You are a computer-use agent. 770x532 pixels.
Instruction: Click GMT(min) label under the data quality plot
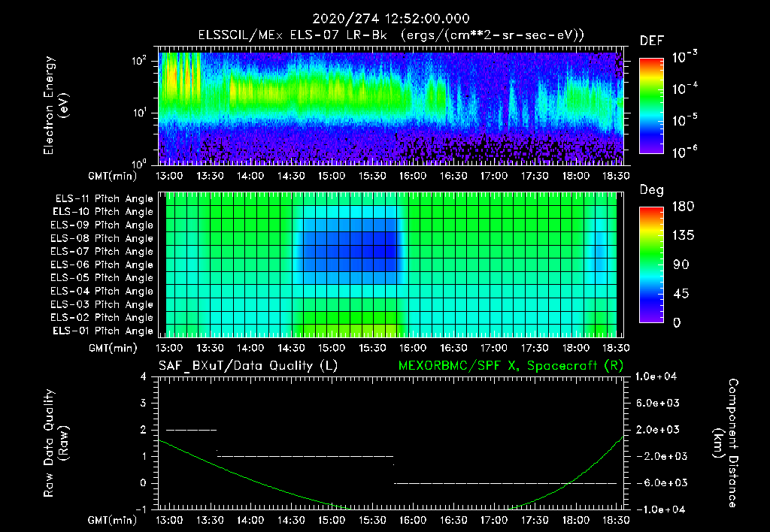click(x=113, y=520)
